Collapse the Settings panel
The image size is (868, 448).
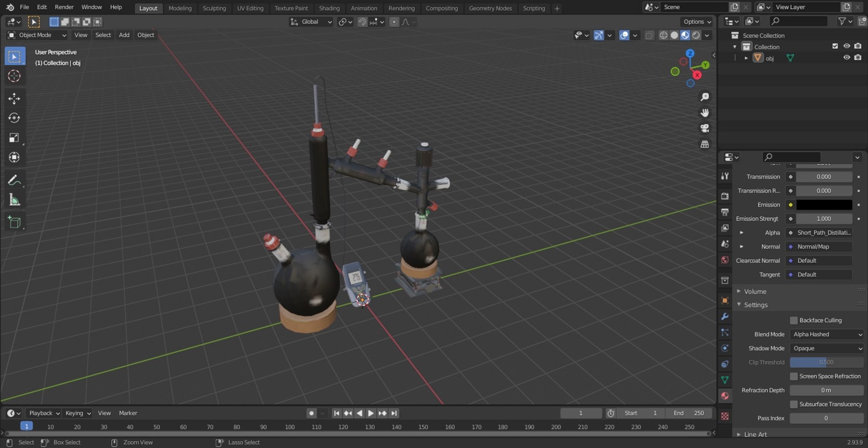pyautogui.click(x=755, y=305)
